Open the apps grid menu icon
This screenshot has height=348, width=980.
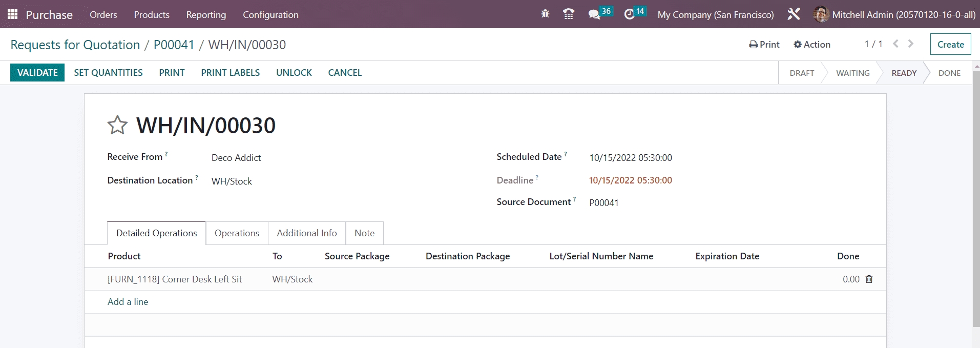[12, 14]
